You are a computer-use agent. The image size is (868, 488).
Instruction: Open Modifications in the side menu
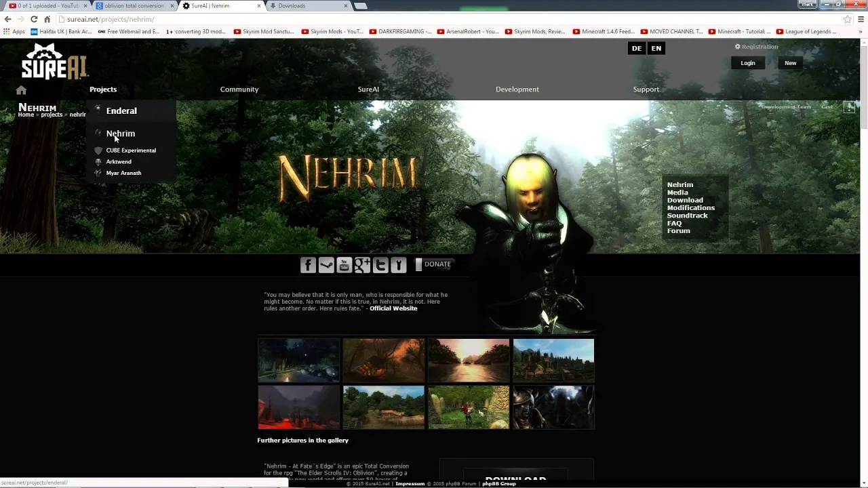click(x=691, y=208)
